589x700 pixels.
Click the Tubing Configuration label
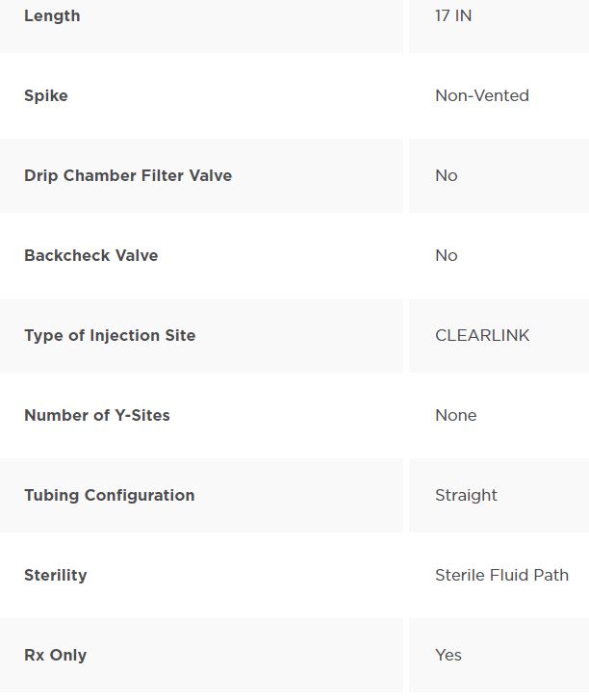[x=110, y=496]
